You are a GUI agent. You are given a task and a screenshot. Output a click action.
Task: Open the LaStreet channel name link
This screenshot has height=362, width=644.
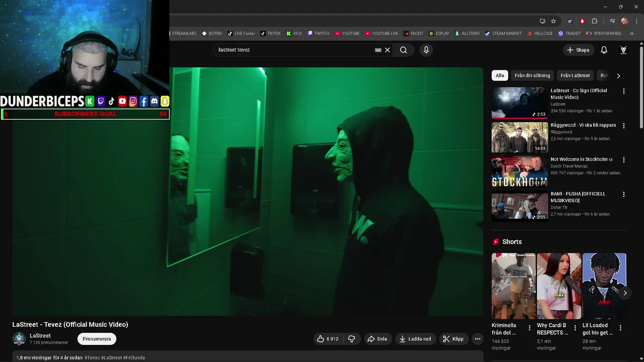pos(40,336)
